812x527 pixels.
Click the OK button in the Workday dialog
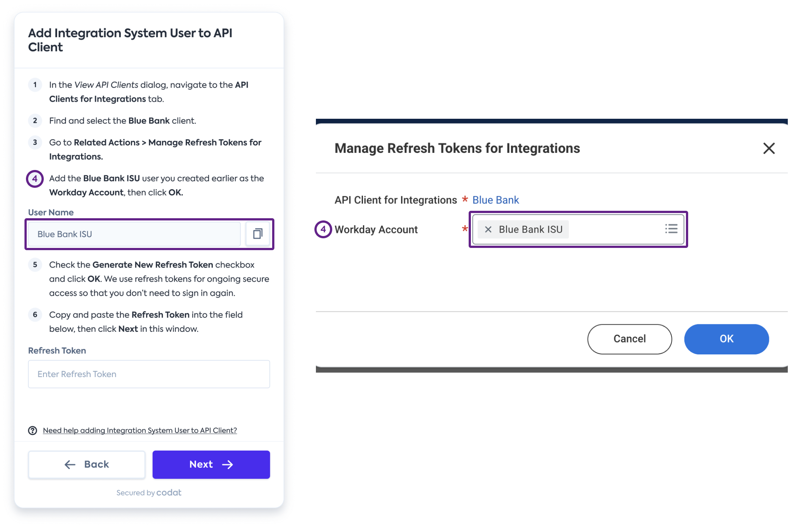[726, 338]
